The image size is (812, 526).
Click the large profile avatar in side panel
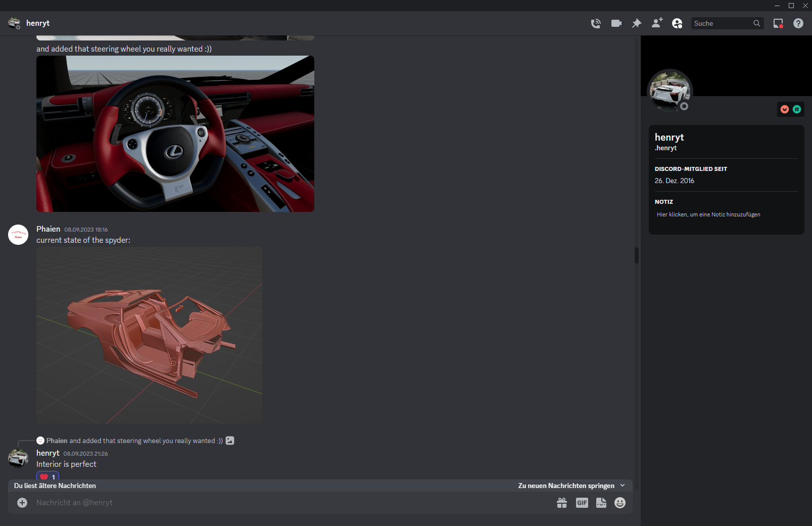670,91
